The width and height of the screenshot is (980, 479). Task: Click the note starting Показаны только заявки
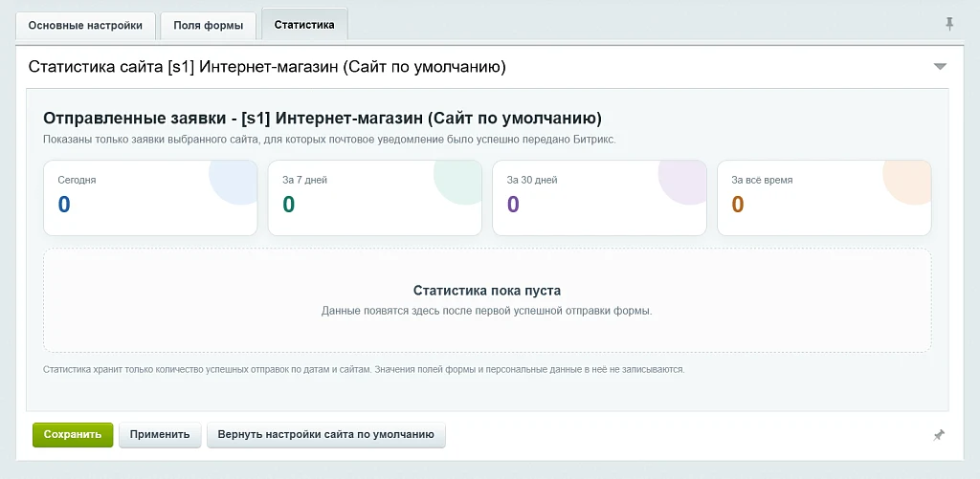[x=330, y=140]
